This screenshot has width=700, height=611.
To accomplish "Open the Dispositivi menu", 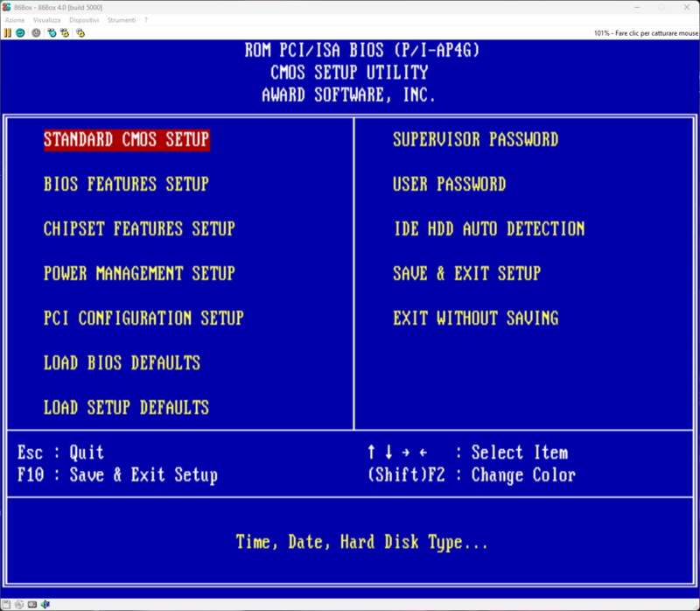I will (84, 20).
